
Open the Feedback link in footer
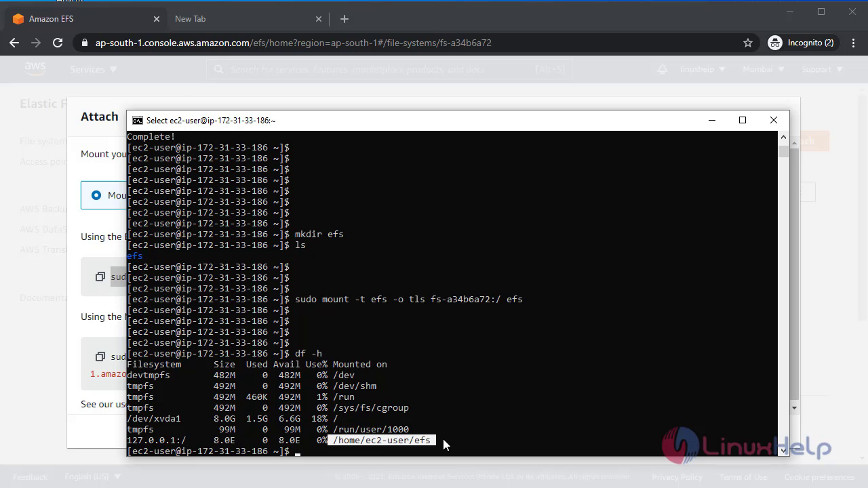31,476
